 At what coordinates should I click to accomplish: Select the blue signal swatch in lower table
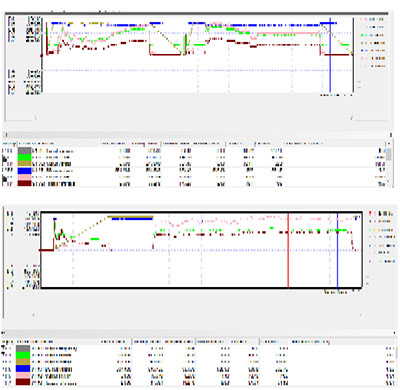point(23,369)
